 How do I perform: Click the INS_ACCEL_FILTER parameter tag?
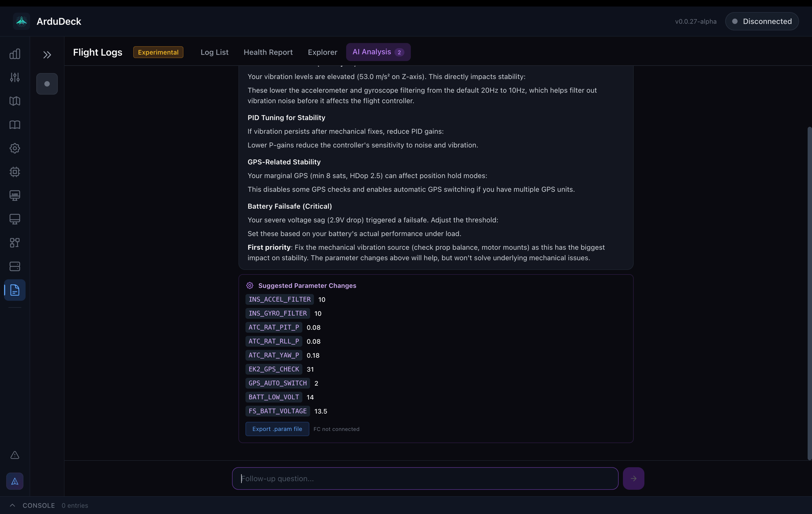click(279, 299)
